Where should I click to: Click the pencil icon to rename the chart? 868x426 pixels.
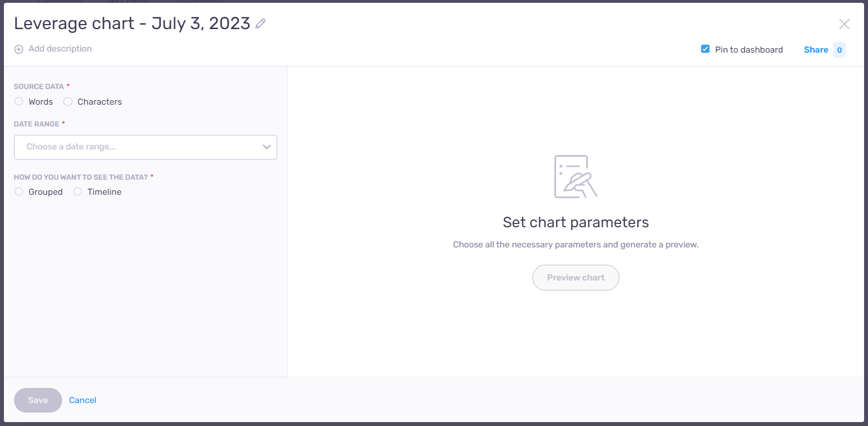click(260, 24)
